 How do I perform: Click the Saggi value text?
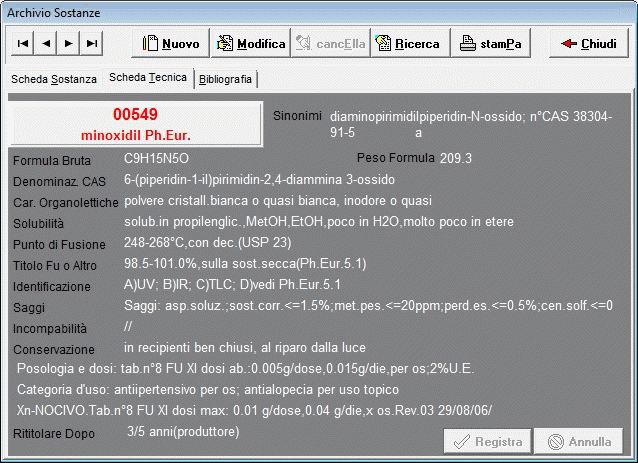(x=368, y=306)
